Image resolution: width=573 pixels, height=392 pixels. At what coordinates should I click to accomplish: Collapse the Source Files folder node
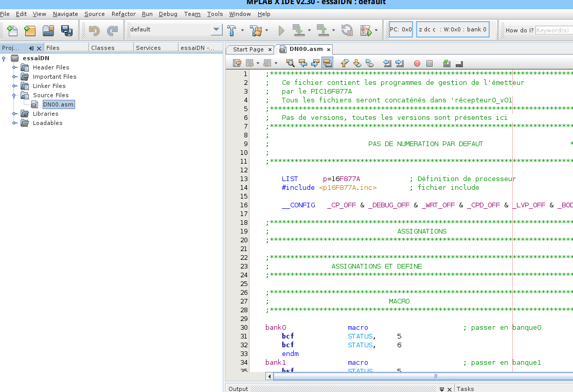click(x=15, y=95)
